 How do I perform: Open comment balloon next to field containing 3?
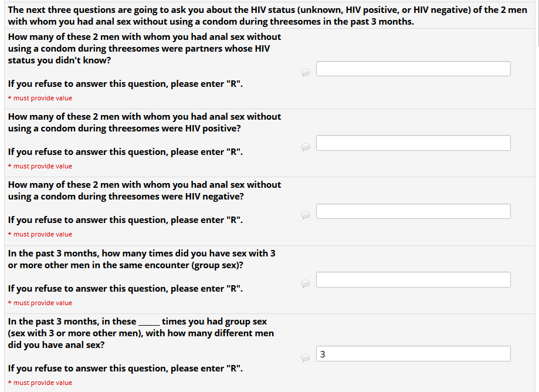[306, 357]
